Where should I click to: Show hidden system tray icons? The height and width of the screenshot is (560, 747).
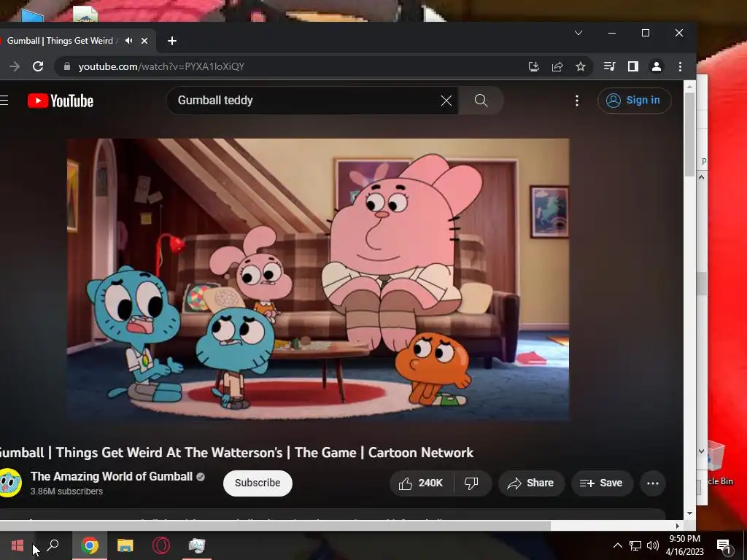(x=617, y=545)
